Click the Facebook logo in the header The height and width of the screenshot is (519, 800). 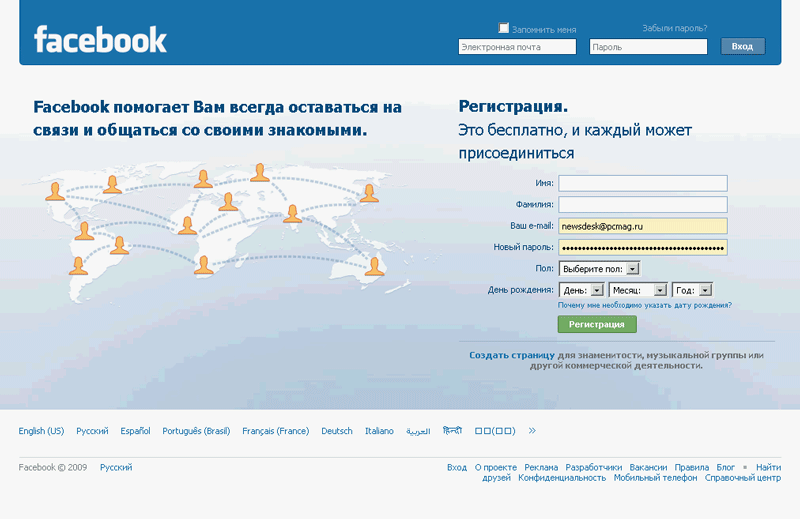click(x=100, y=39)
